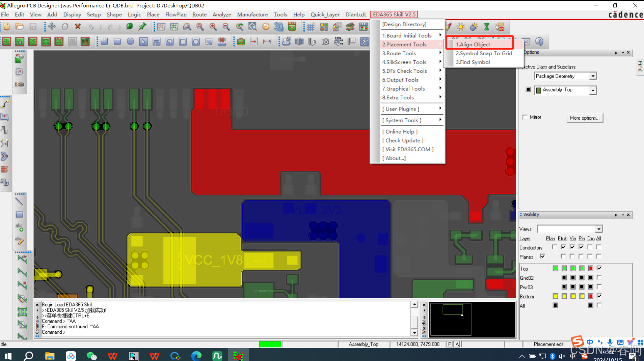Click the camera snapshot icon

[x=325, y=41]
